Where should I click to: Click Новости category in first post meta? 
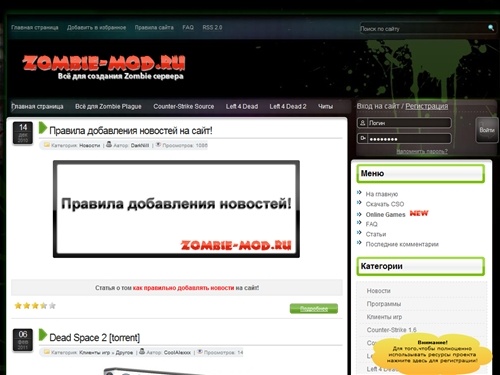tap(90, 145)
